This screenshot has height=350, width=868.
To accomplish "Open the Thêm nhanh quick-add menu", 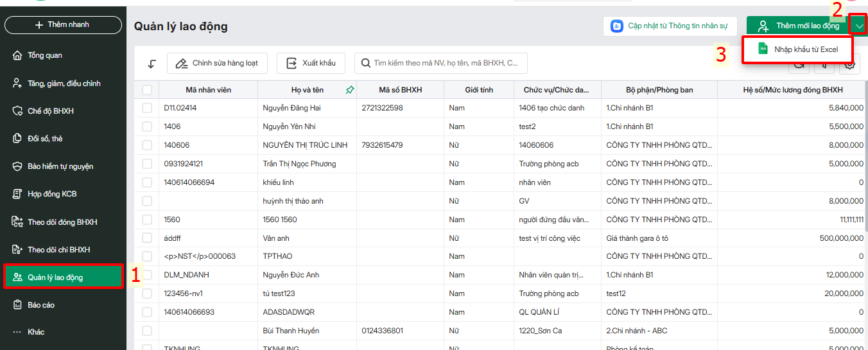I will 63,25.
